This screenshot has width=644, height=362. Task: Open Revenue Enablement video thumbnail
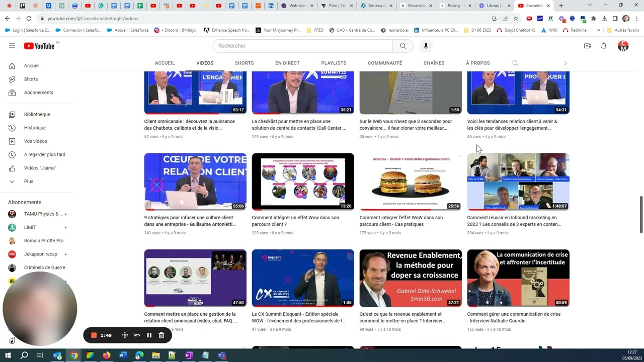point(411,278)
